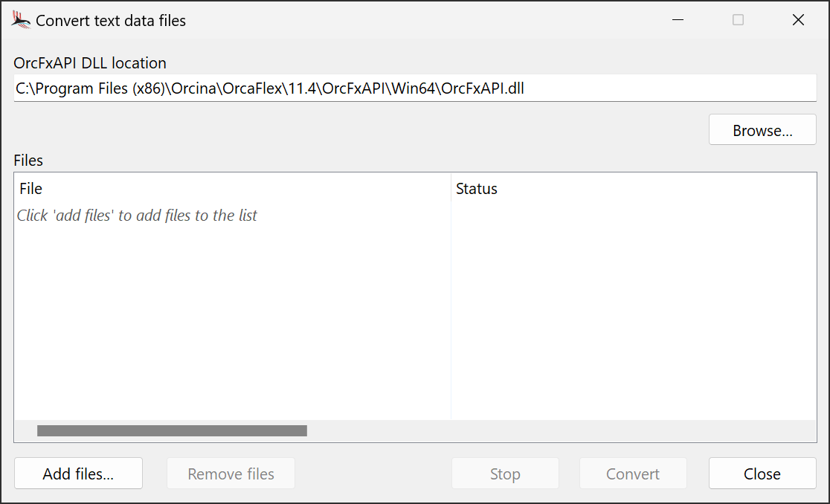Dismiss the dialog with the Close button
This screenshot has width=830, height=504.
click(762, 474)
